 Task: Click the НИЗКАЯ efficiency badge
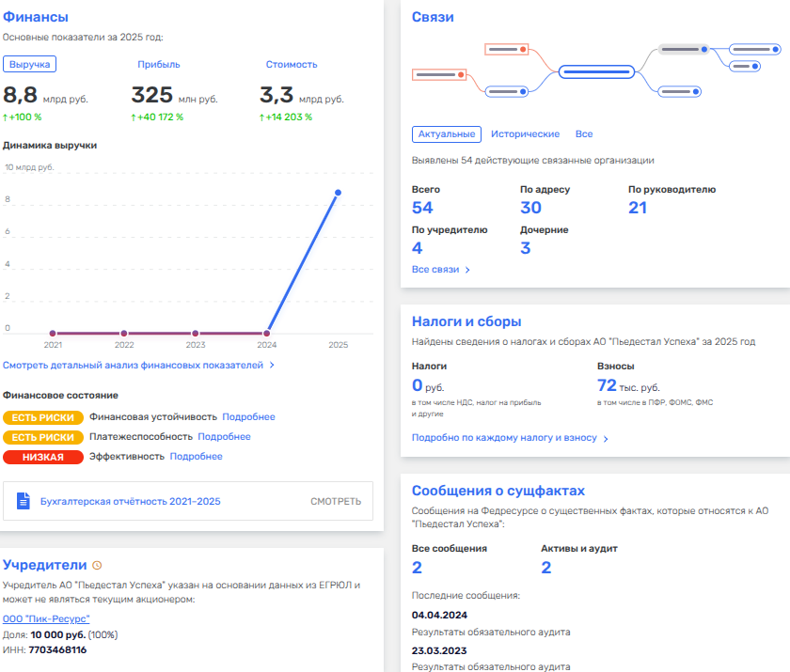[43, 457]
